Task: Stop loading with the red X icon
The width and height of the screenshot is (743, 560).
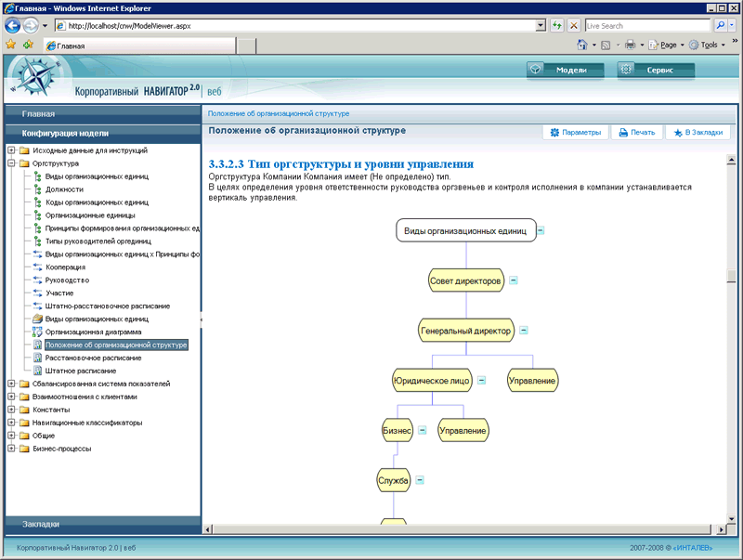Action: click(573, 26)
